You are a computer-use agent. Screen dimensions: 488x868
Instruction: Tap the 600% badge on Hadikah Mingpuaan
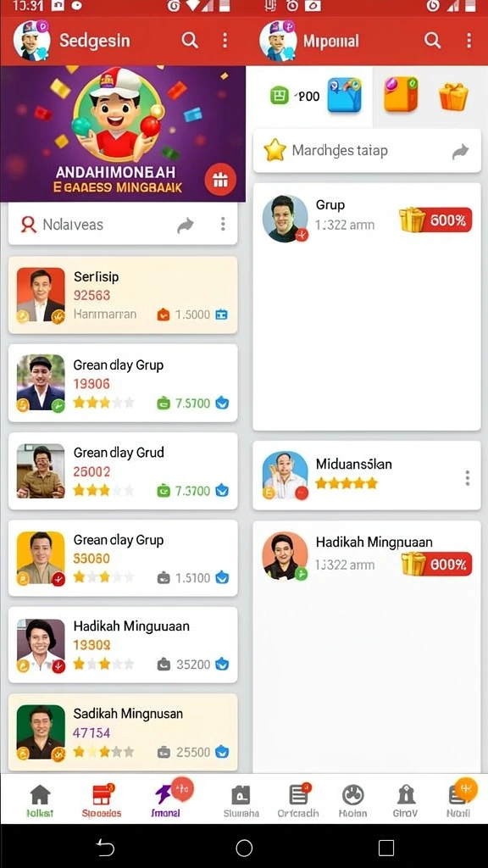[x=436, y=564]
